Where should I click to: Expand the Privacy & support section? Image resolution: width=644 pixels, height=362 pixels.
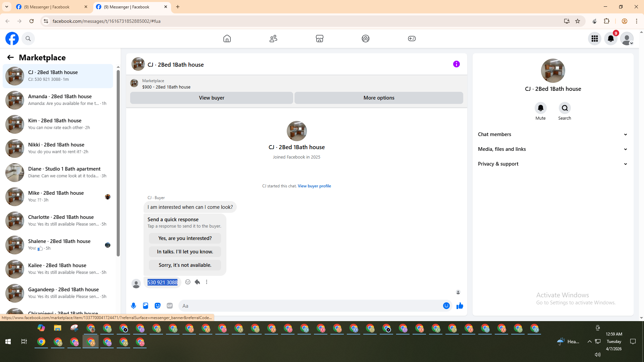[x=553, y=164]
